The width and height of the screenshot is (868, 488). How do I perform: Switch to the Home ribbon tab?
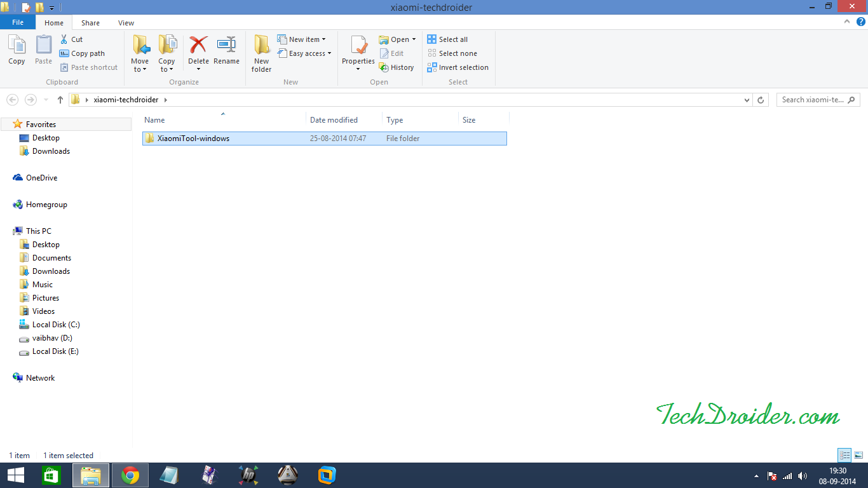click(54, 23)
